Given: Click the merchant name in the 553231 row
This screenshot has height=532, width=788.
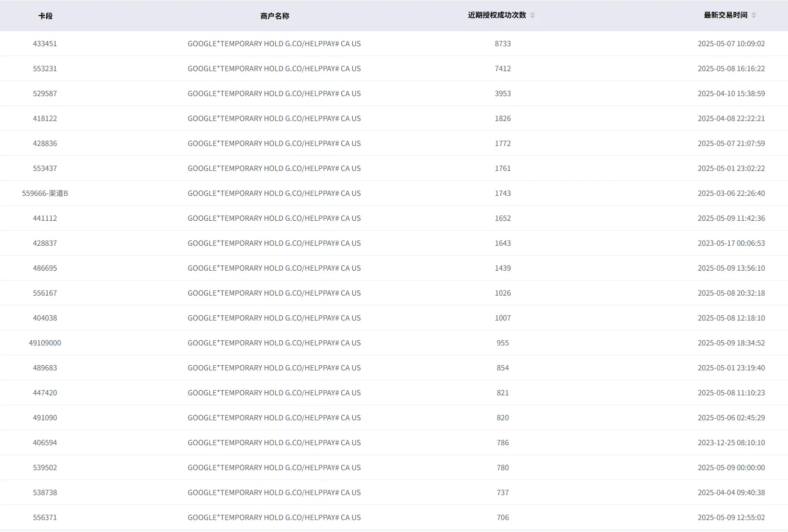Looking at the screenshot, I should (x=274, y=69).
